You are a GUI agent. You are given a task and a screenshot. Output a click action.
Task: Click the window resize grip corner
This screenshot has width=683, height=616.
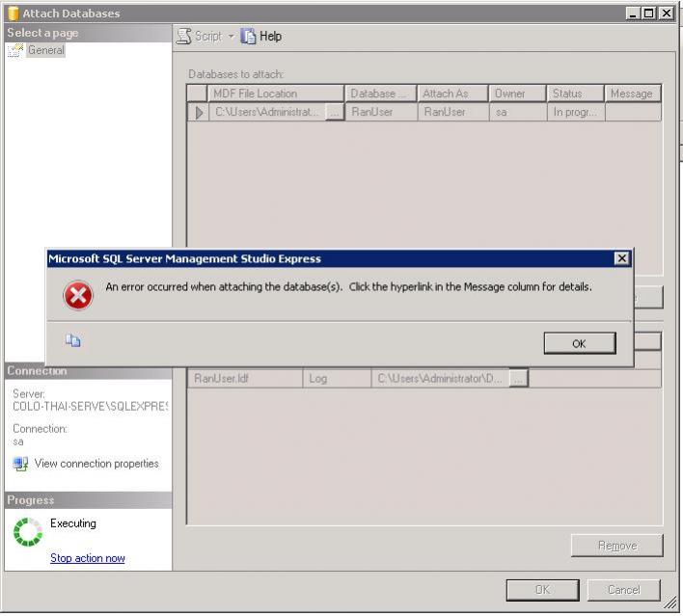tap(670, 603)
